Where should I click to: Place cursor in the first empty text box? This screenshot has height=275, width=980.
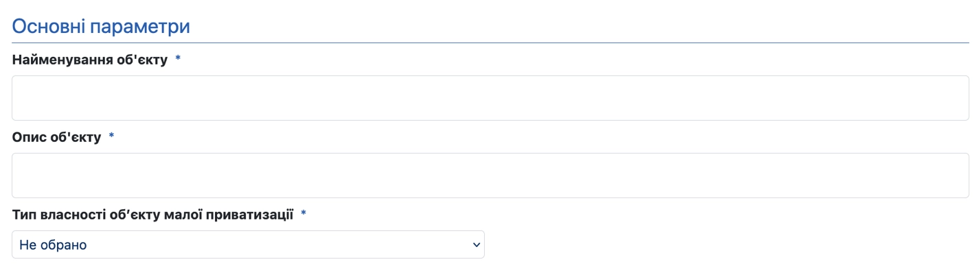point(490,98)
